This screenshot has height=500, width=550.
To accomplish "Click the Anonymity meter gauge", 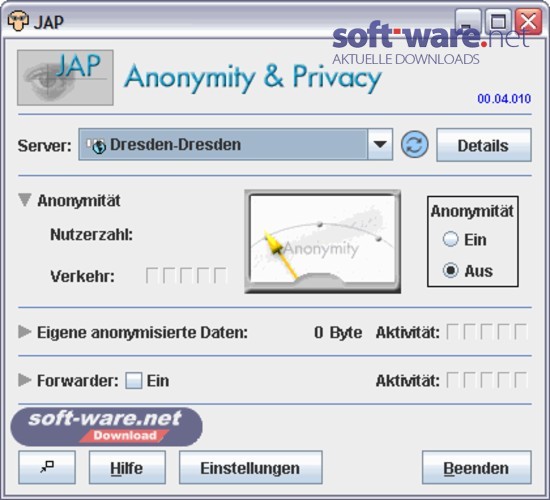I will (x=323, y=242).
